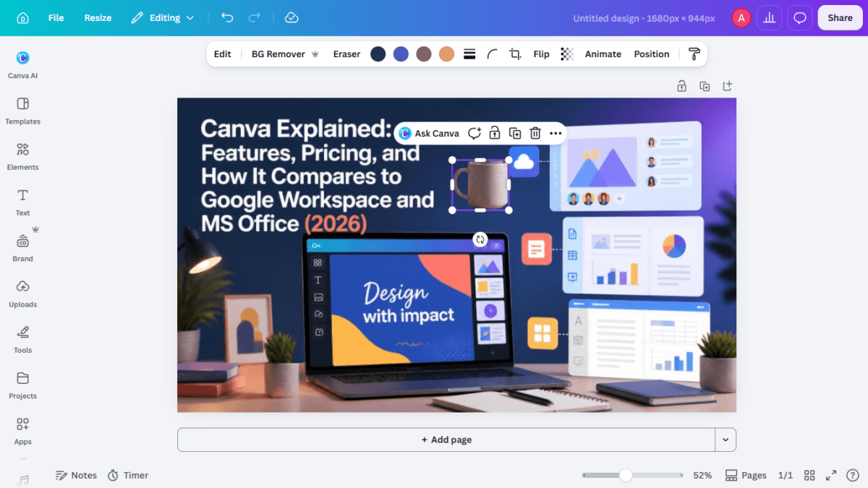Click Flip in the toolbar
The height and width of the screenshot is (488, 868).
(x=541, y=54)
